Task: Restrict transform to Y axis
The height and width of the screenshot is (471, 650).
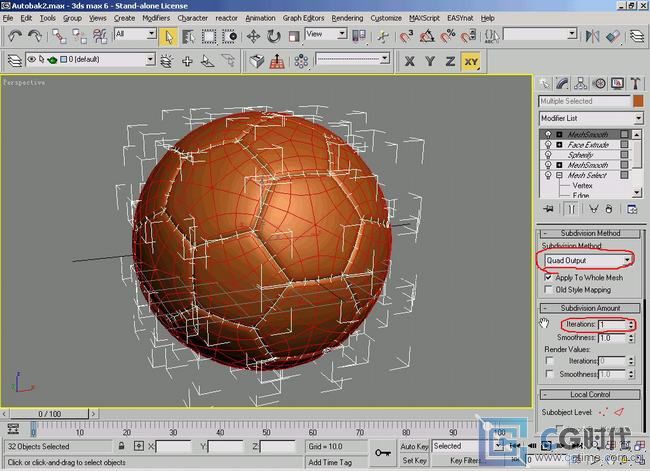Action: [x=430, y=61]
